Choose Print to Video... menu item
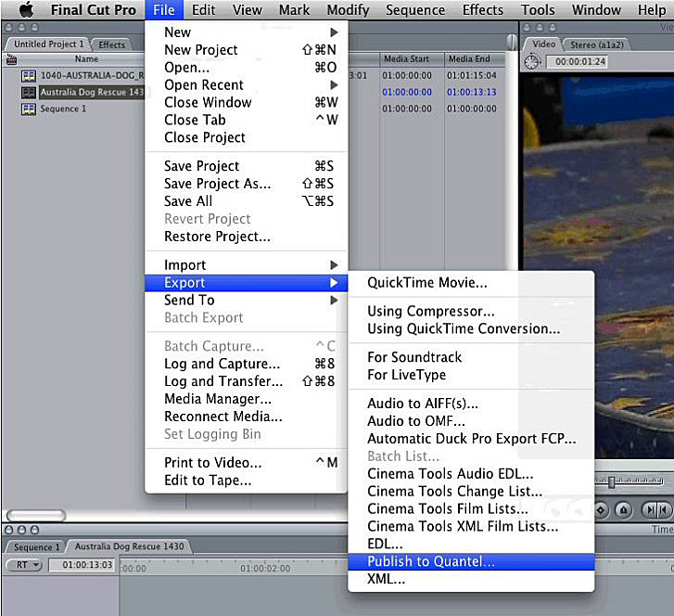This screenshot has width=674, height=616. click(x=247, y=463)
